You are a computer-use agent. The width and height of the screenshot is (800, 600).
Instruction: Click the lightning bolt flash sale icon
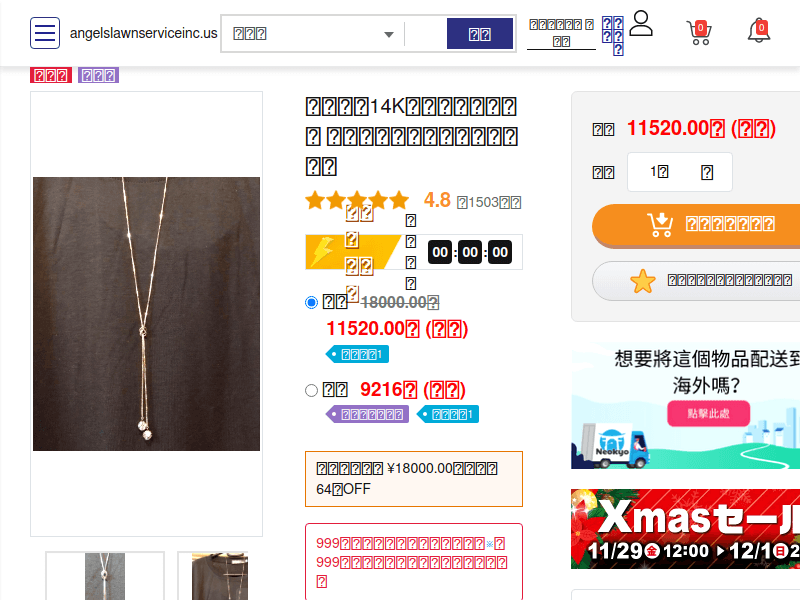(322, 252)
